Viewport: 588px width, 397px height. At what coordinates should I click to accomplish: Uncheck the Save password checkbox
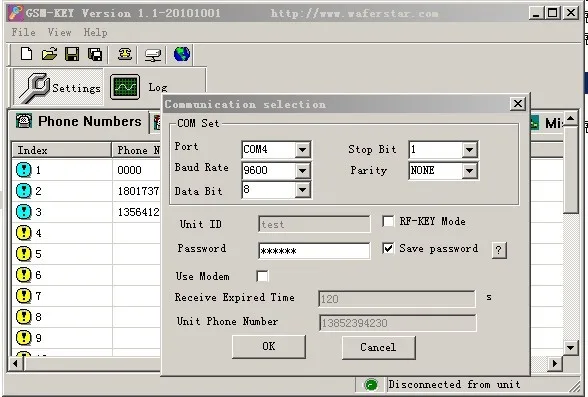(388, 248)
